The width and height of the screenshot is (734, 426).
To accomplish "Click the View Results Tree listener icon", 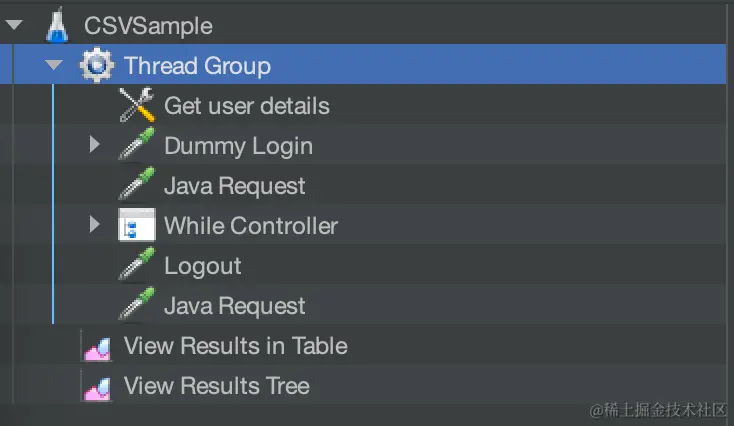I will coord(97,386).
